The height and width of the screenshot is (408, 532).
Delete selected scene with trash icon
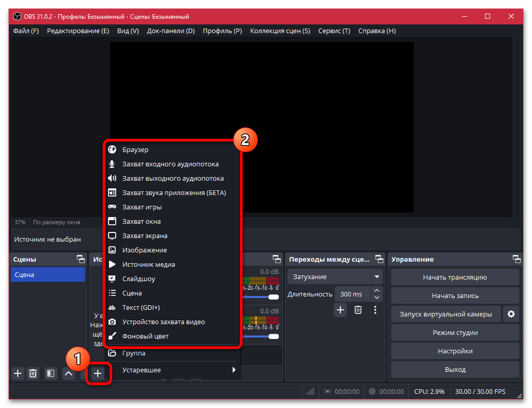click(x=33, y=373)
